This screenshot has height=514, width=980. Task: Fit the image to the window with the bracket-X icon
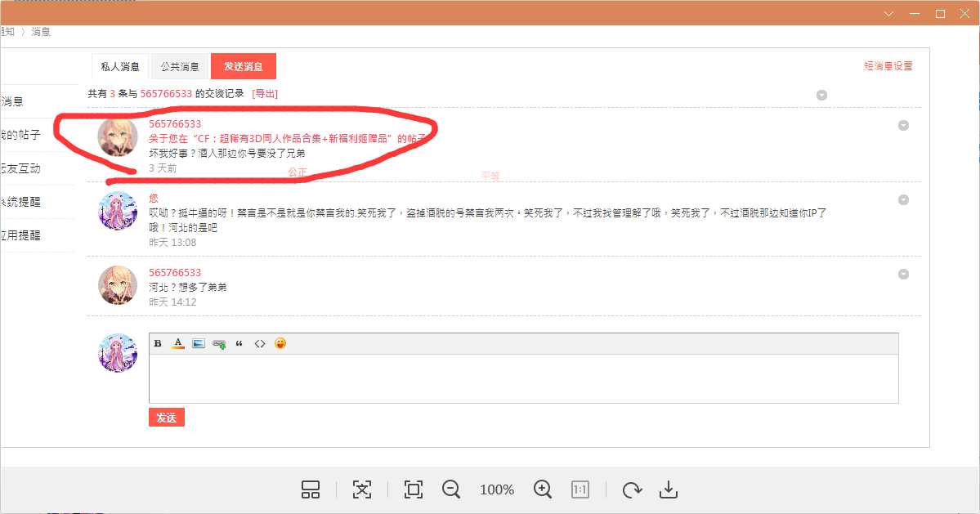362,489
